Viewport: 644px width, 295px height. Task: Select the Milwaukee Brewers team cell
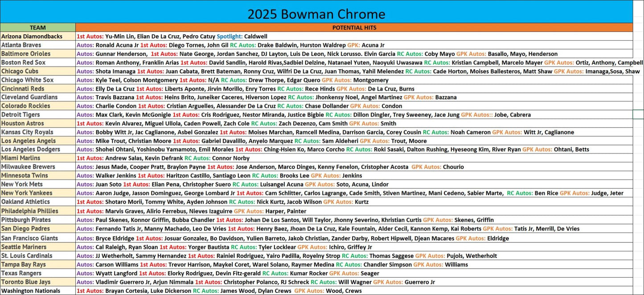click(x=38, y=167)
